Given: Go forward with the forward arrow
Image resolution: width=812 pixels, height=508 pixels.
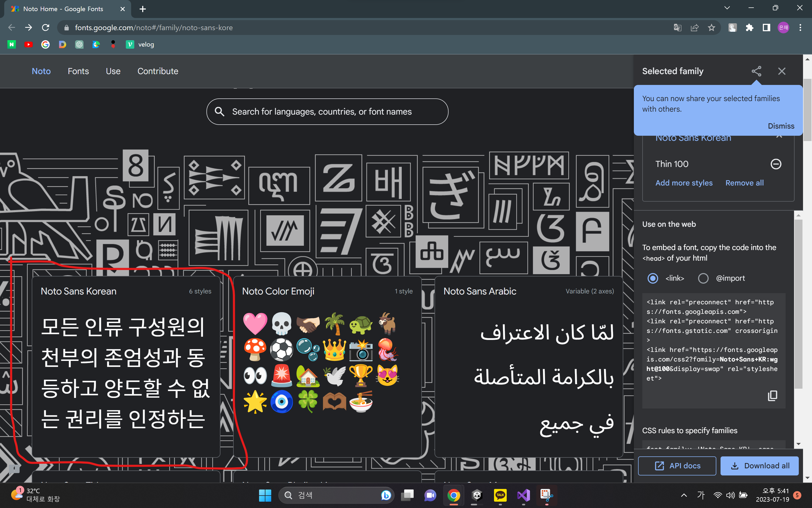Looking at the screenshot, I should (x=29, y=28).
